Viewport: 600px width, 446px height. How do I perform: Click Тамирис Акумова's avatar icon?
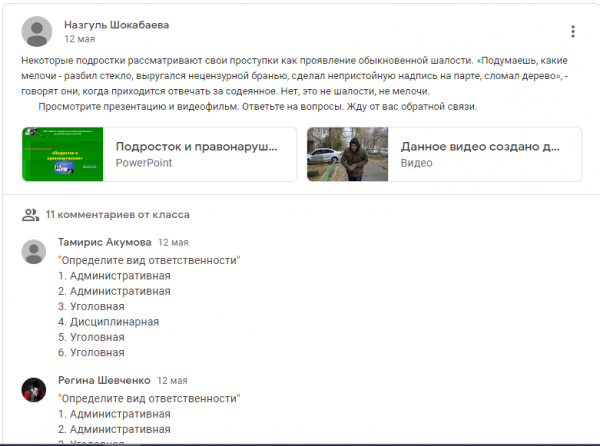point(34,252)
